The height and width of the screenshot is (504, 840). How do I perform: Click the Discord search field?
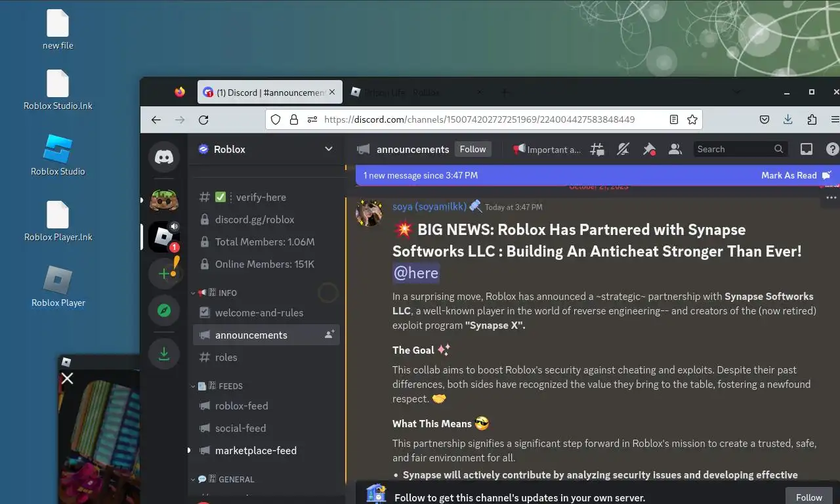740,149
